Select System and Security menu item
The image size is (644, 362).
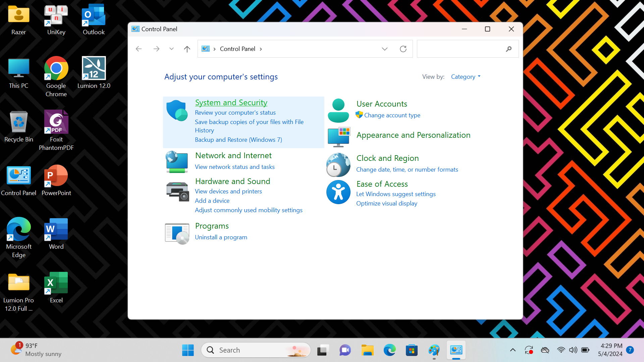click(231, 102)
